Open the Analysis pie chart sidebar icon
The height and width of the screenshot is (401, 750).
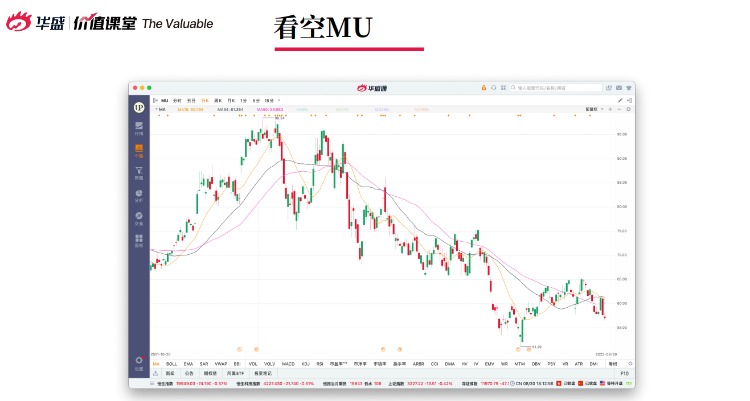139,195
